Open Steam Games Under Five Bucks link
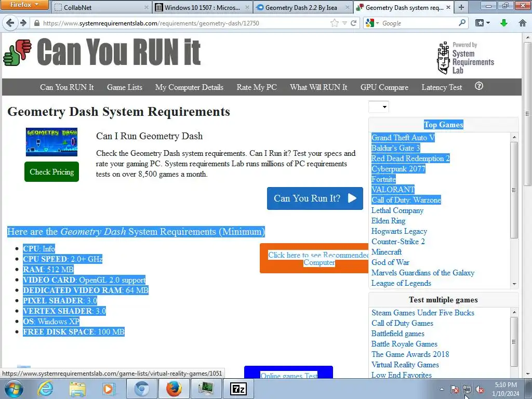 click(x=423, y=312)
